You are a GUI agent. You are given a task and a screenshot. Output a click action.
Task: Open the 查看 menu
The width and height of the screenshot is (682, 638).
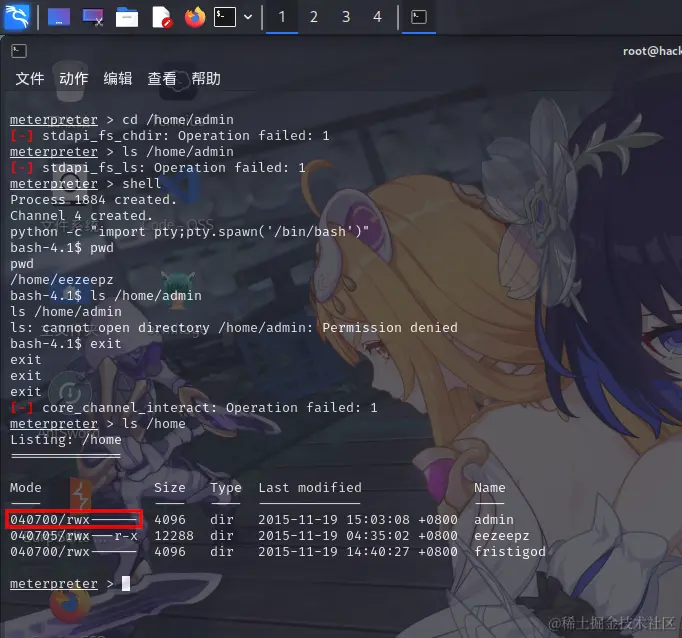162,79
